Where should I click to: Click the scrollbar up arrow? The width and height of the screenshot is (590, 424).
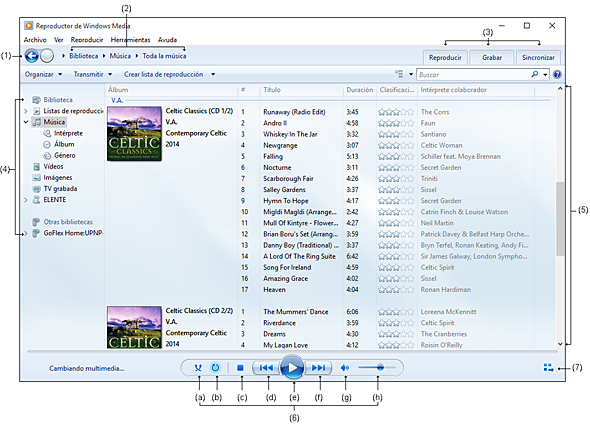[560, 88]
